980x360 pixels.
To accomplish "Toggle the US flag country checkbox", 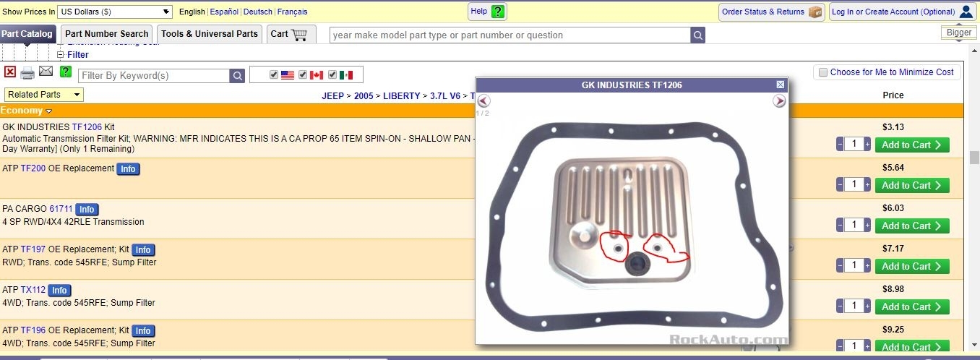I will 274,75.
